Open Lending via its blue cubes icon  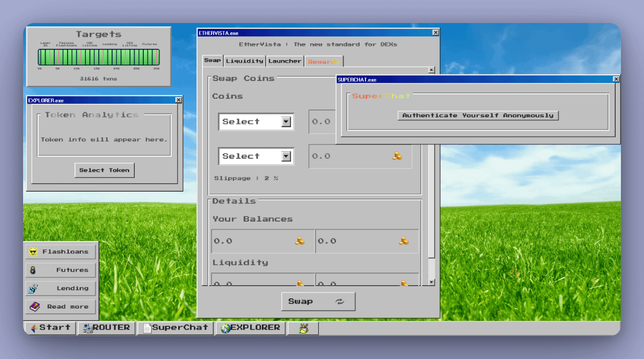[x=33, y=288]
